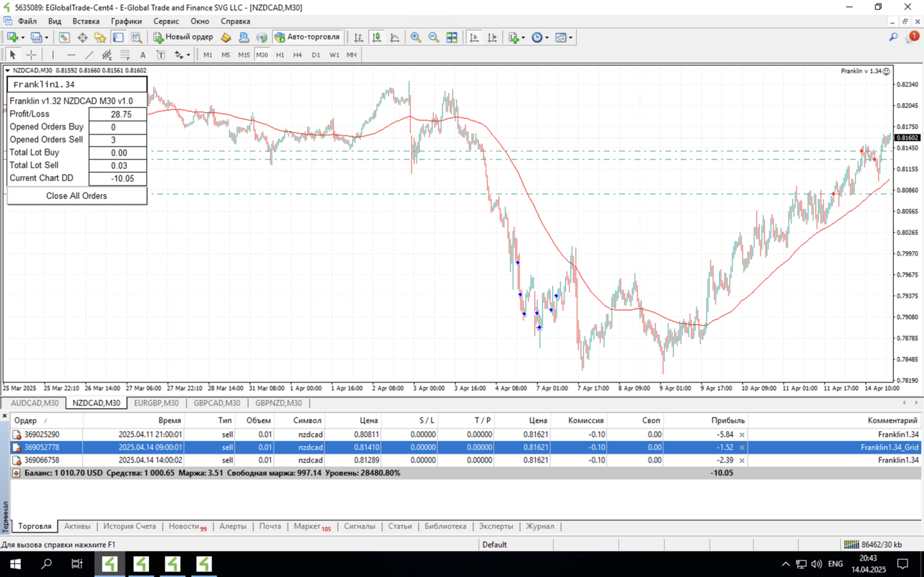924x577 pixels.
Task: Draw a horizontal line tool
Action: [x=71, y=54]
